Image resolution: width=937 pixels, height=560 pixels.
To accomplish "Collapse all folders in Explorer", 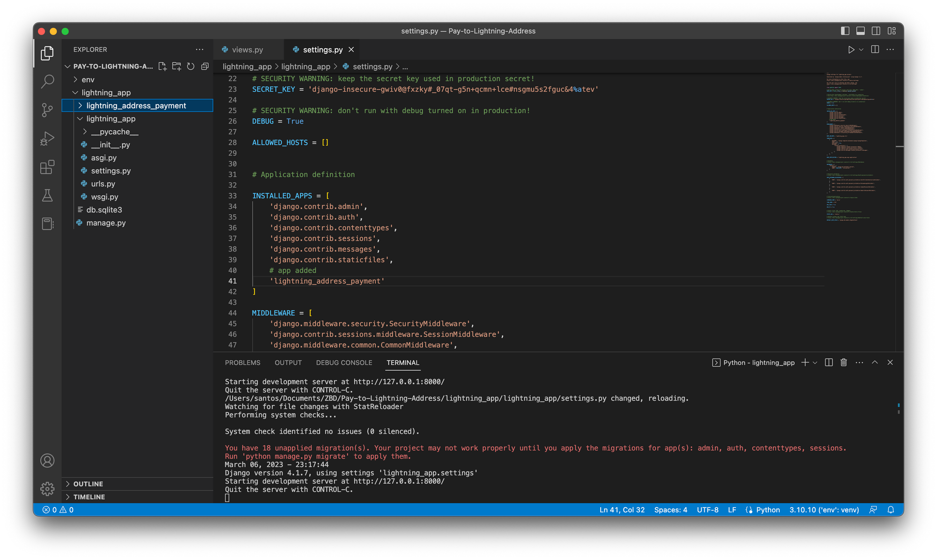I will (205, 66).
